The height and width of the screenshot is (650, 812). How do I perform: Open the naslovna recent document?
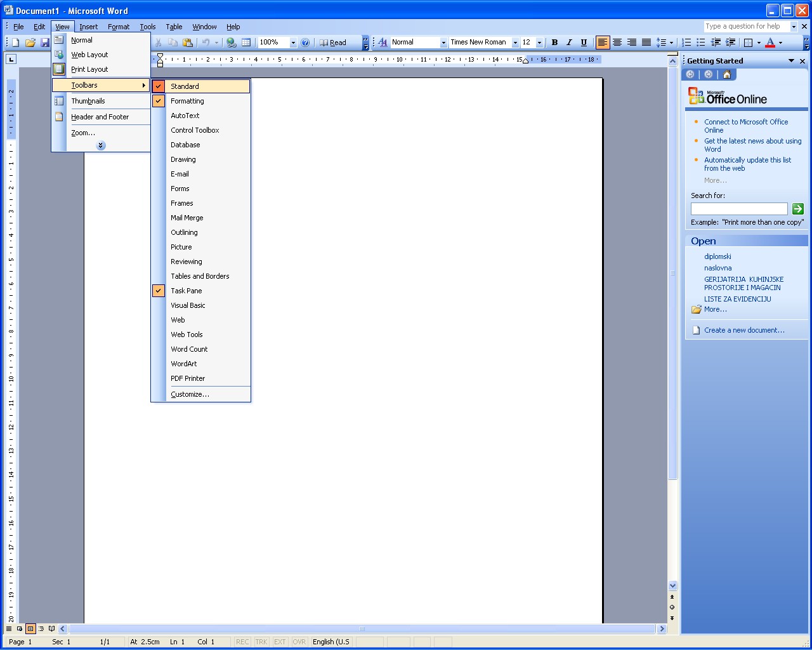pyautogui.click(x=717, y=268)
